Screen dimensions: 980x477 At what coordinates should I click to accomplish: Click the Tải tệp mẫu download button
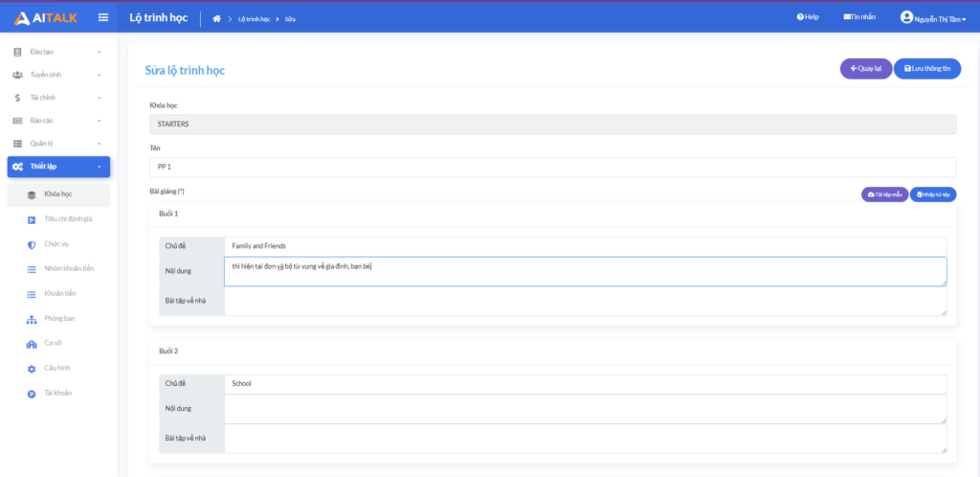[884, 194]
